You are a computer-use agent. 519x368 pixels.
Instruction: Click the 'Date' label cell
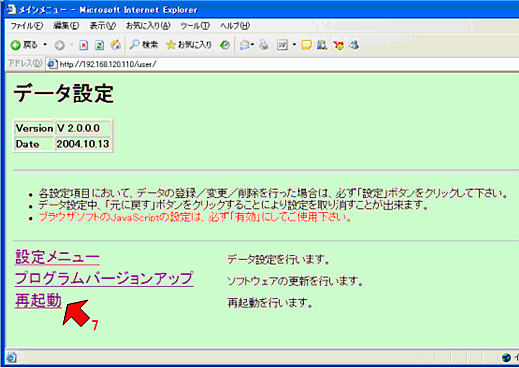point(34,144)
